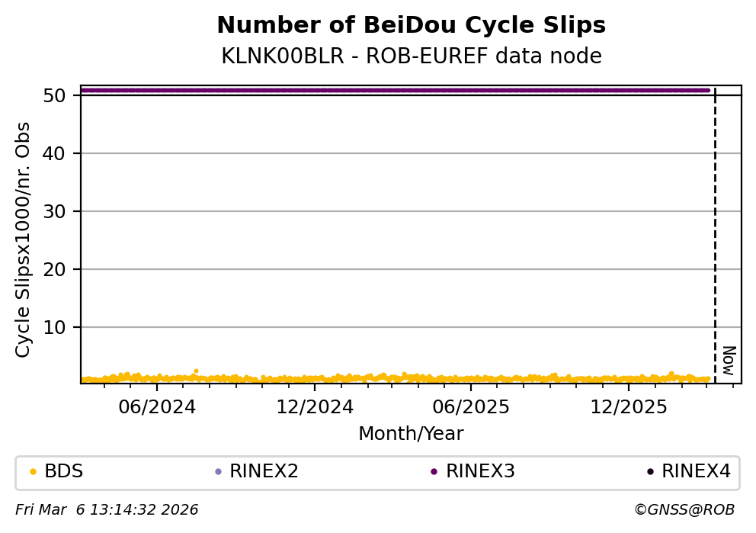Click the KLNK00BLR station subtitle
Image resolution: width=756 pixels, height=533 pixels.
(411, 56)
